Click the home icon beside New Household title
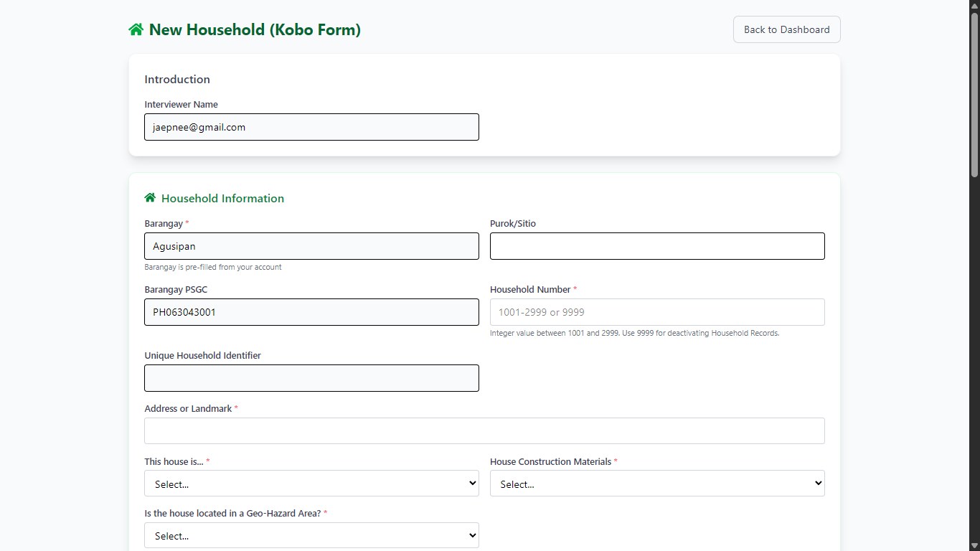The height and width of the screenshot is (551, 980). tap(136, 29)
